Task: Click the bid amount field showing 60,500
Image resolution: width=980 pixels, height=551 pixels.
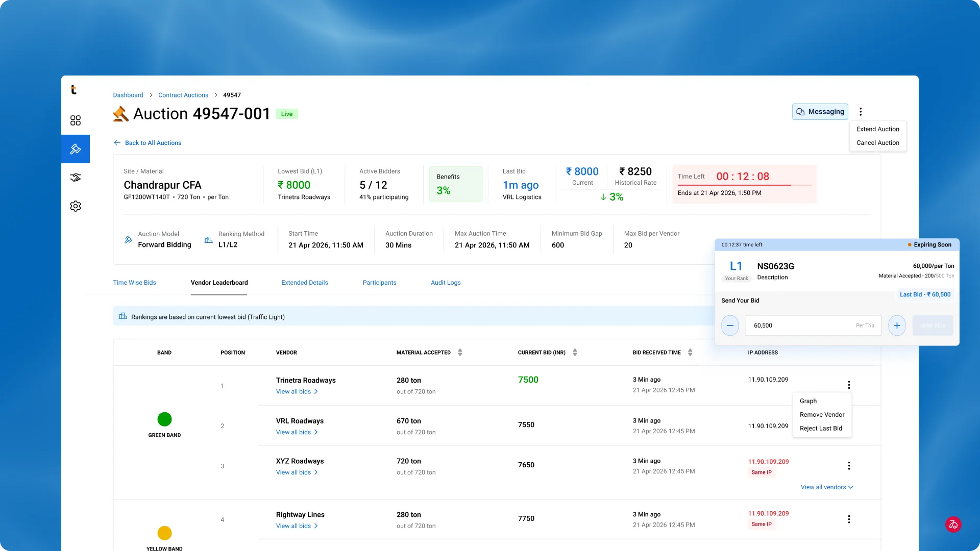Action: [814, 325]
